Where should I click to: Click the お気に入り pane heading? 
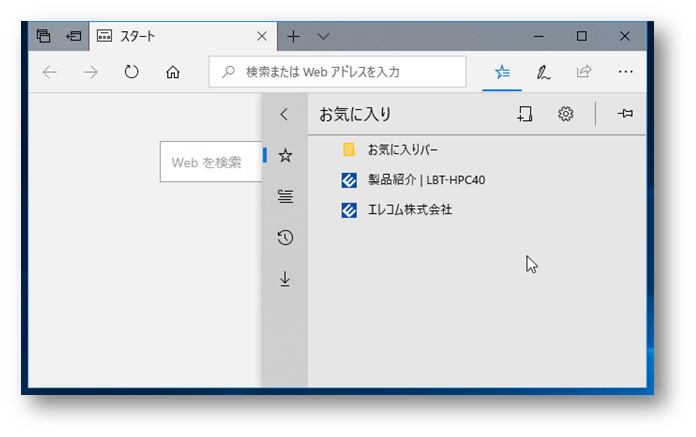355,114
